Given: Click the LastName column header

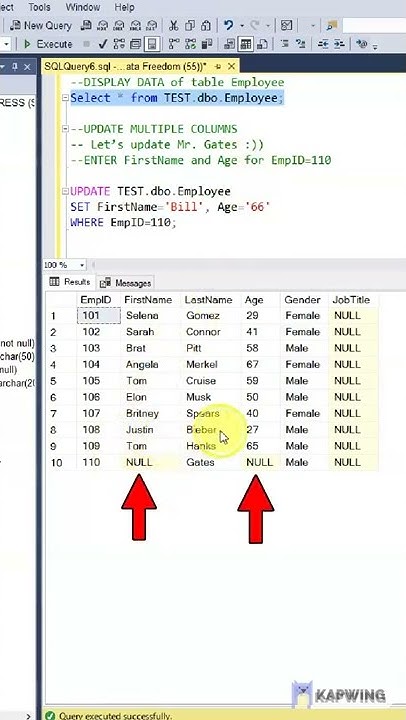Looking at the screenshot, I should pyautogui.click(x=210, y=300).
